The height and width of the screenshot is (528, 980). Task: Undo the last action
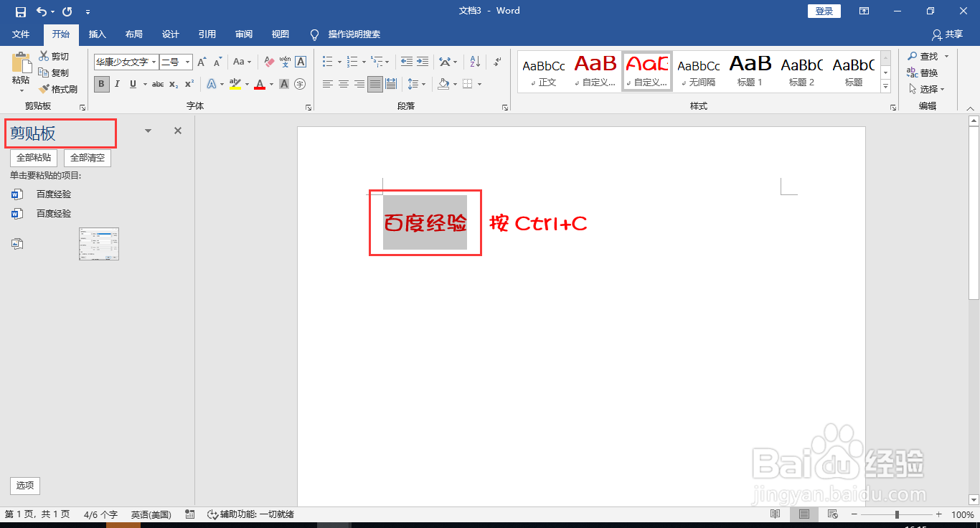(42, 11)
